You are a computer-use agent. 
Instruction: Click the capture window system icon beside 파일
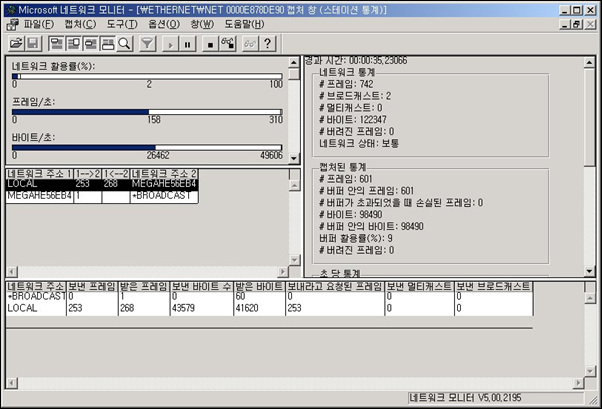click(12, 24)
